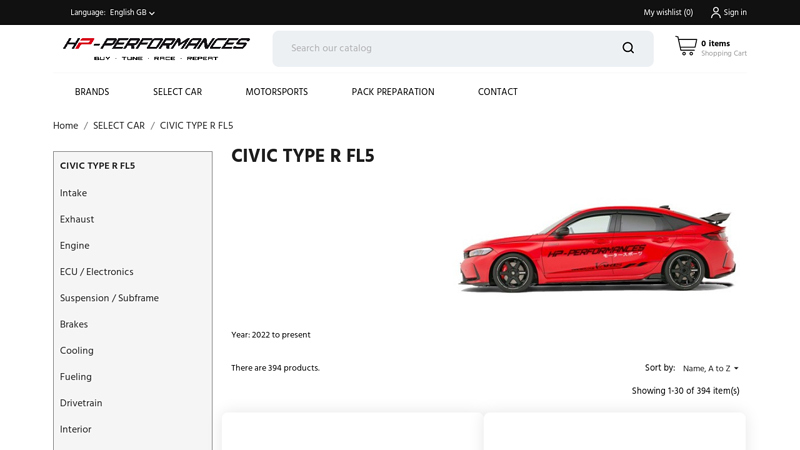Open the BRANDS menu
The width and height of the screenshot is (800, 450).
point(92,92)
